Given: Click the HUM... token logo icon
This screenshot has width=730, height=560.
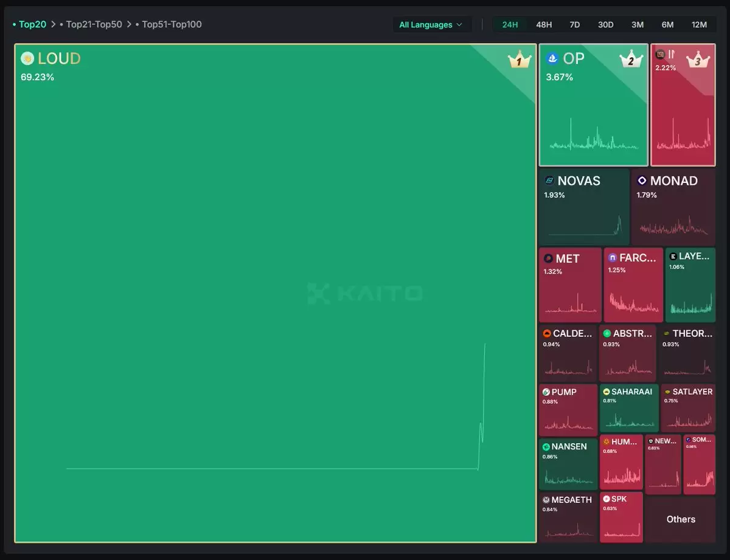Looking at the screenshot, I should [607, 441].
